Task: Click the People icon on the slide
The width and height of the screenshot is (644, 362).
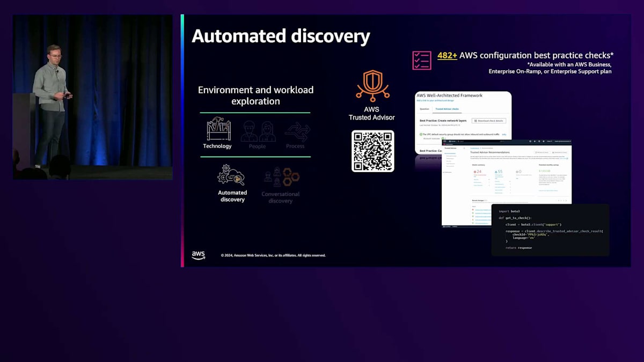Action: pyautogui.click(x=258, y=131)
